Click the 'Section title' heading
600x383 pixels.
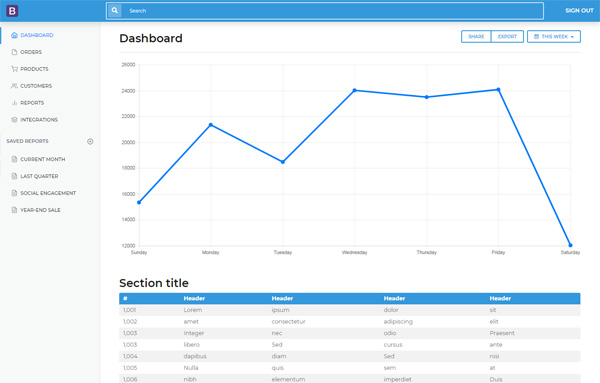pyautogui.click(x=154, y=283)
